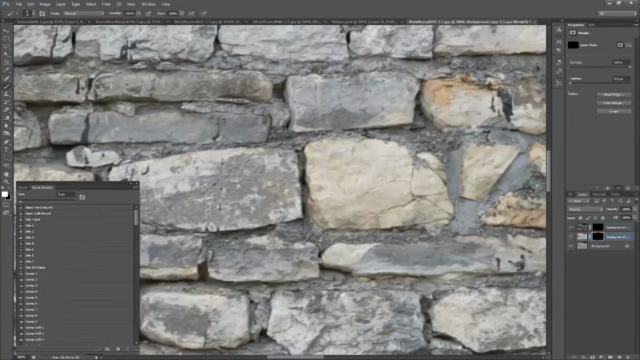
Task: Select the Horizontal Type tool
Action: click(x=6, y=149)
